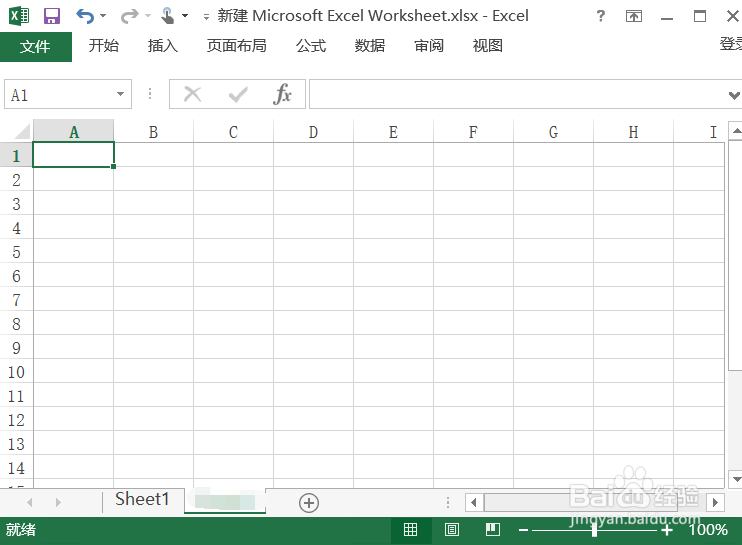
Task: Select column D header
Action: pyautogui.click(x=313, y=132)
